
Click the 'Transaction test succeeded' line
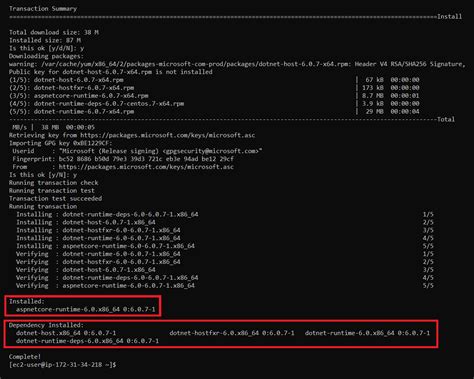[55, 199]
